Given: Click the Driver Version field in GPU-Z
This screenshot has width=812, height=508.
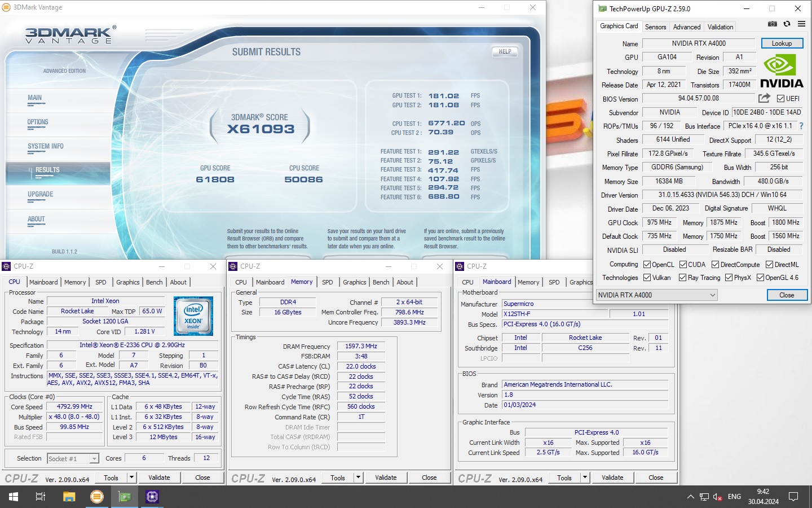Looking at the screenshot, I should tap(722, 195).
